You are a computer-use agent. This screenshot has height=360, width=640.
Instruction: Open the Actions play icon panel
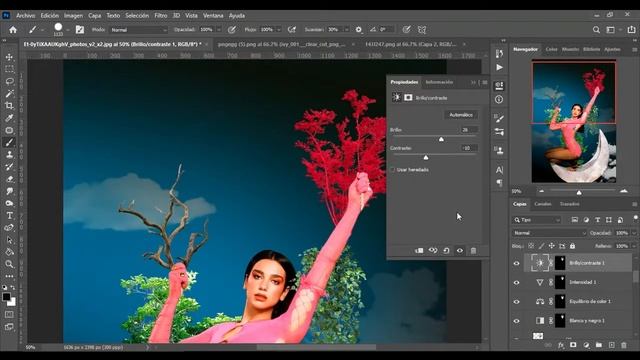(499, 67)
